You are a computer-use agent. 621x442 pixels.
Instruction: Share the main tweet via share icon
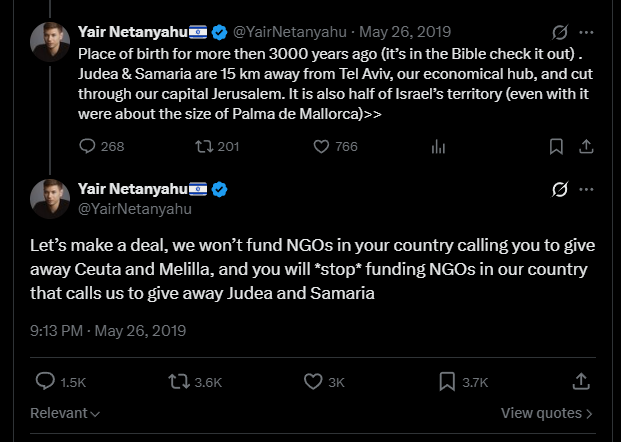click(x=581, y=382)
